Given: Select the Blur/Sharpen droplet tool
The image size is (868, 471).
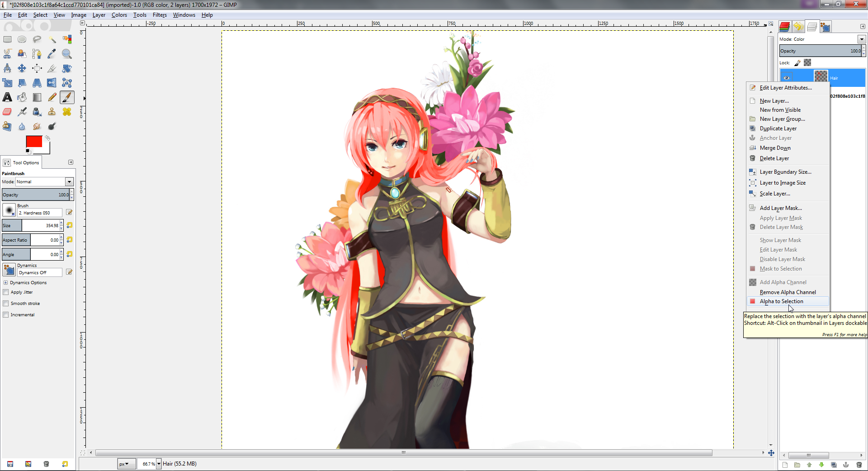Looking at the screenshot, I should tap(22, 126).
